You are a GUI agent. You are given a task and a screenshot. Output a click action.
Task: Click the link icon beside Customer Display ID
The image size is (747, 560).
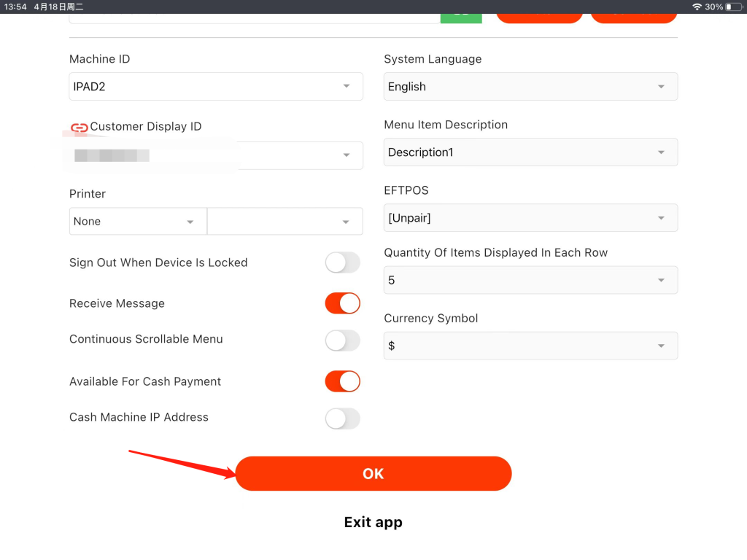(79, 128)
